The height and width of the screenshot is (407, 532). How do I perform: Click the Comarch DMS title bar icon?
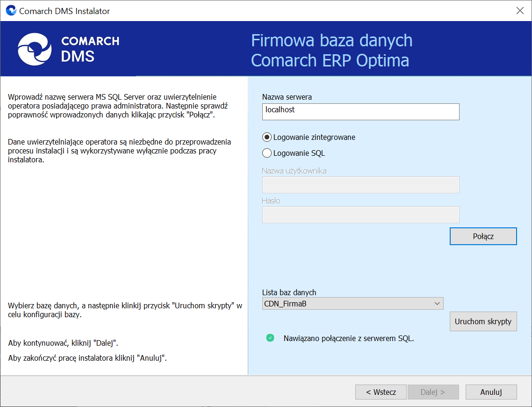(11, 10)
